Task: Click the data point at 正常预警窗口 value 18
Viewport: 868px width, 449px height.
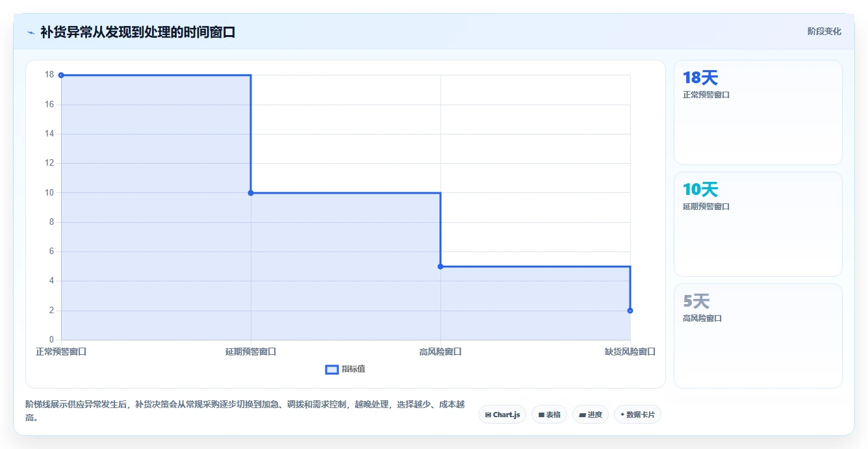Action: click(x=61, y=75)
